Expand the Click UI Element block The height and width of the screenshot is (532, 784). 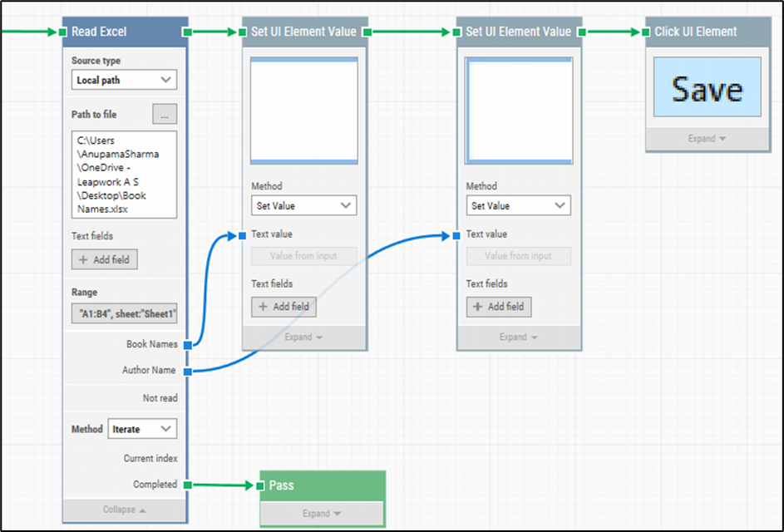tap(707, 139)
